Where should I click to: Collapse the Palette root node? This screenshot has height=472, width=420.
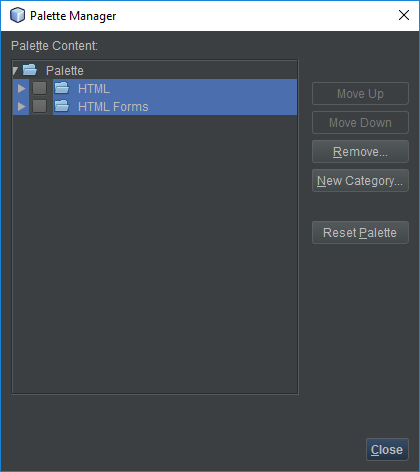(x=15, y=70)
